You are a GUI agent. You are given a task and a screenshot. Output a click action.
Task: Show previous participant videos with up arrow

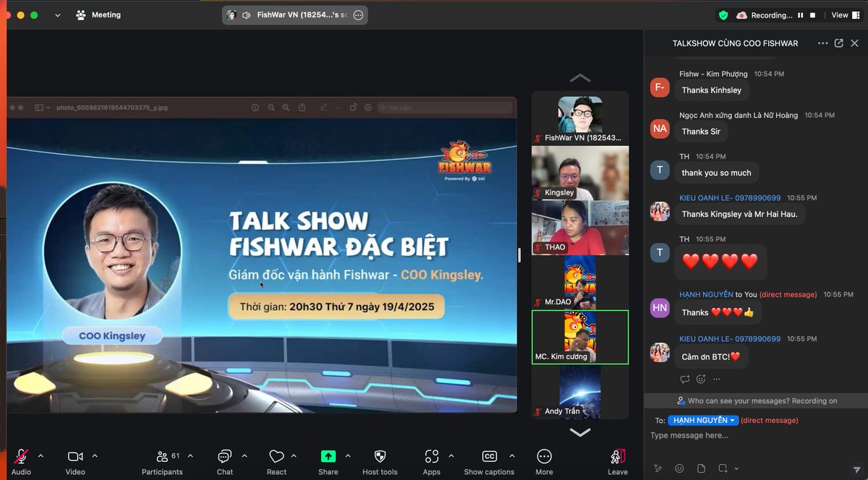click(580, 77)
